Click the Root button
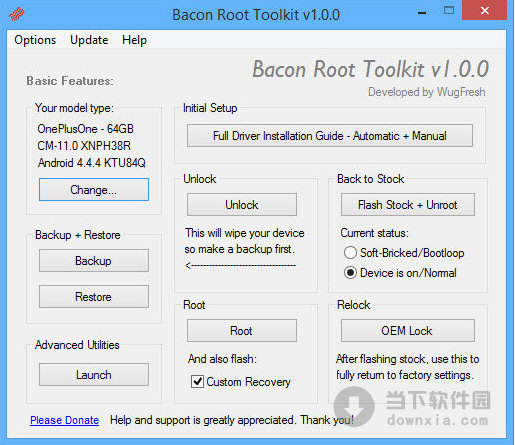515x445 pixels. tap(242, 331)
